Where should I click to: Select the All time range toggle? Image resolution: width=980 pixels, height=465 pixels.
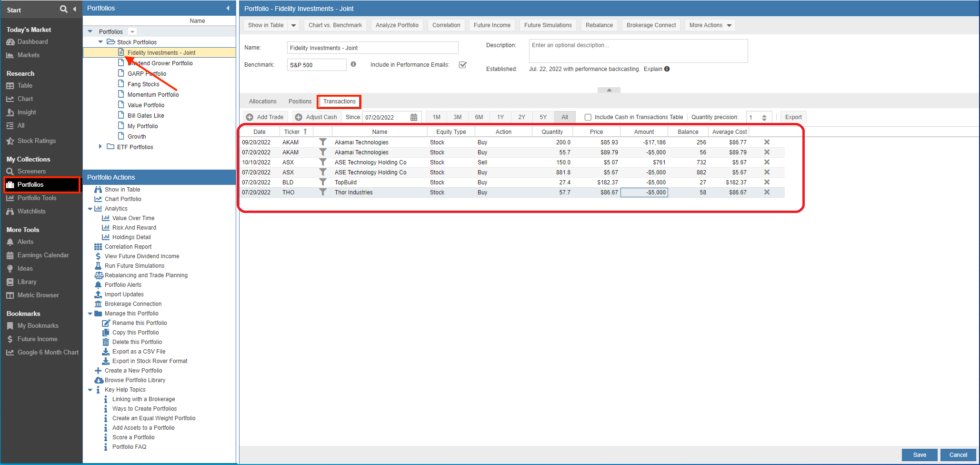565,117
